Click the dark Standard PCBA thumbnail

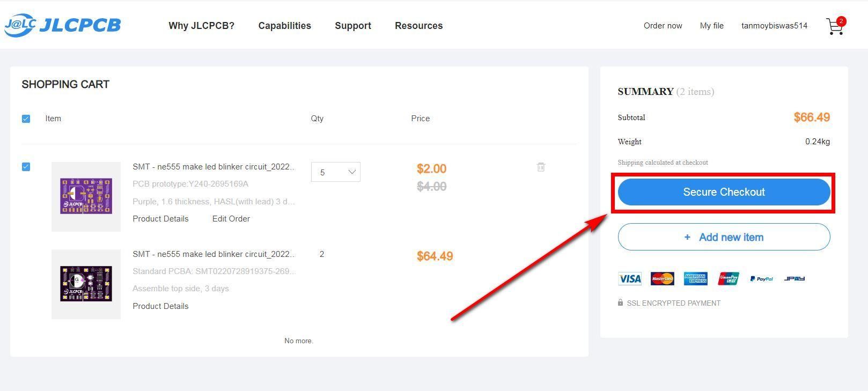point(86,284)
